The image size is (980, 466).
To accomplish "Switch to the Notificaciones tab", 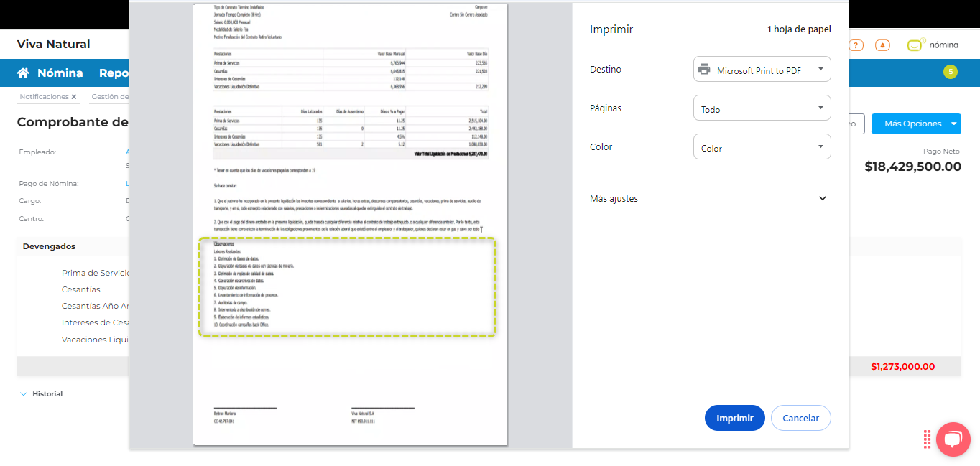I will pyautogui.click(x=44, y=97).
